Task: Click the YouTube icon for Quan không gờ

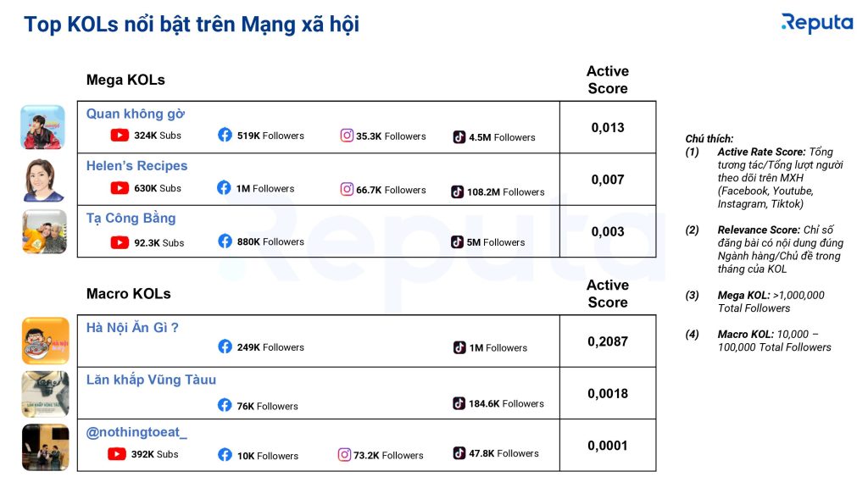Action: (120, 135)
